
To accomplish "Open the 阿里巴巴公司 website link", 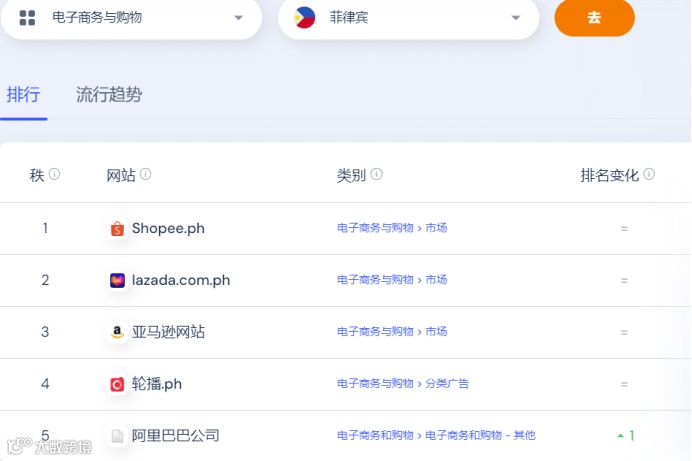I will [176, 435].
